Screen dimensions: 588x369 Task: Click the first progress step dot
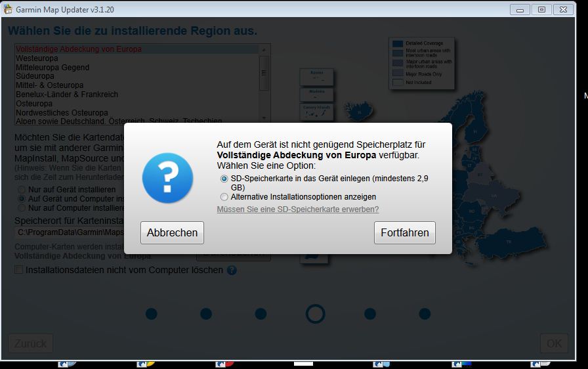[151, 314]
